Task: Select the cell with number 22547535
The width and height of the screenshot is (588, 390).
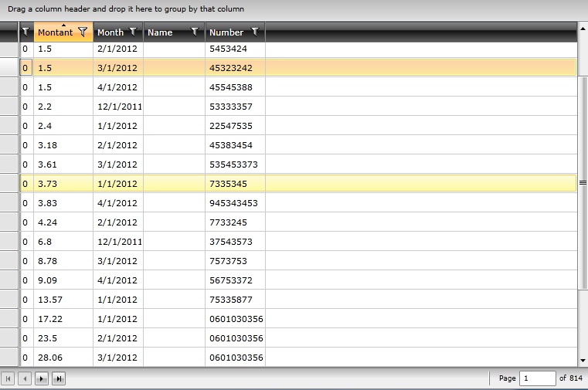Action: coord(235,126)
